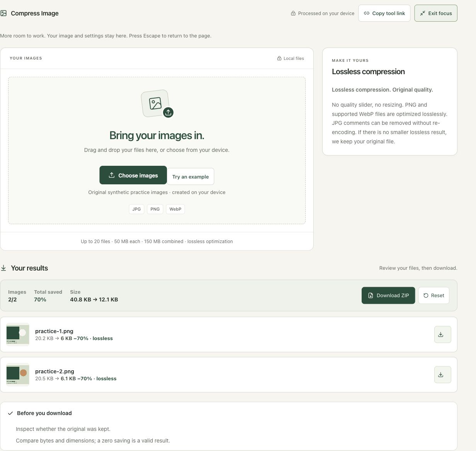Viewport: 476px width, 451px height.
Task: Click the Local files label
Action: click(x=294, y=58)
